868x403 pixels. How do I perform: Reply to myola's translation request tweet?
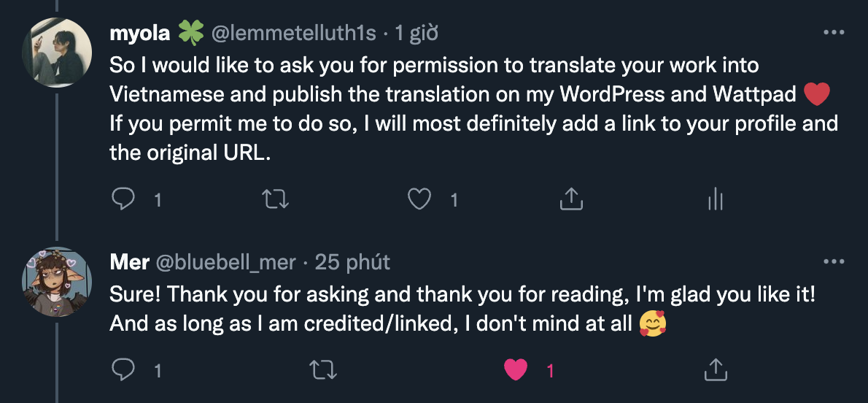(124, 199)
